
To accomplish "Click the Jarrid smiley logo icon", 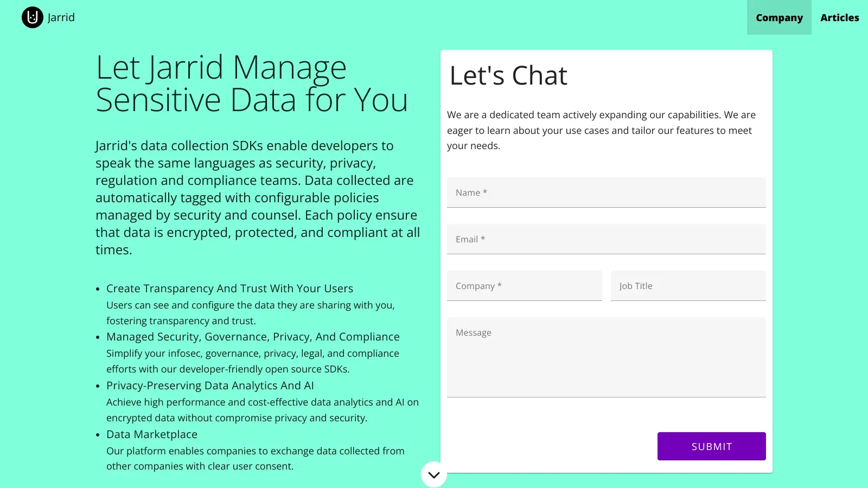I will tap(33, 17).
